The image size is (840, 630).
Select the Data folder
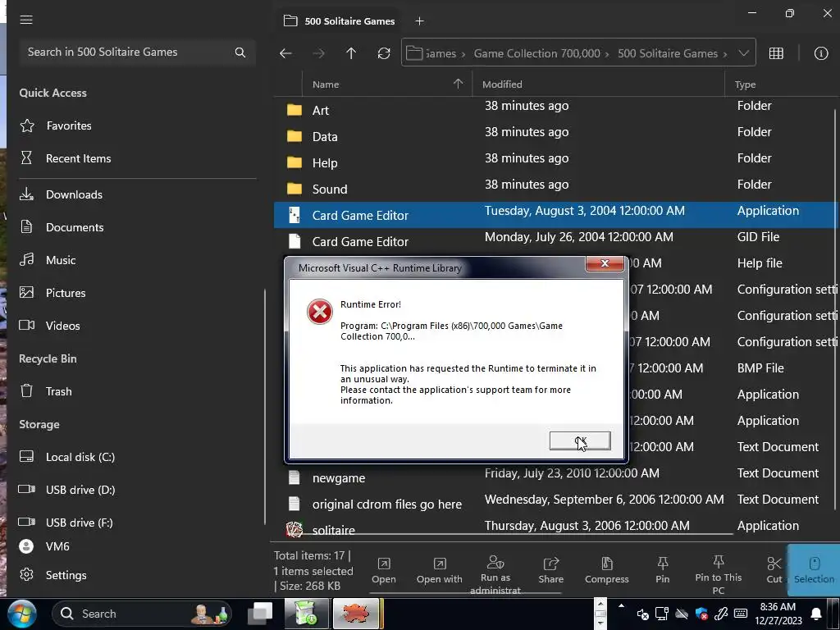(556, 136)
